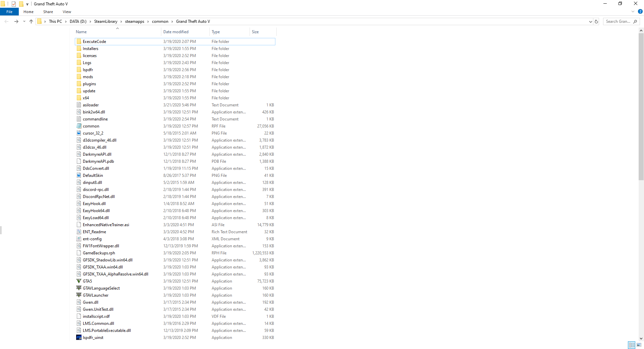
Task: Open the Share ribbon tab
Action: [x=48, y=12]
